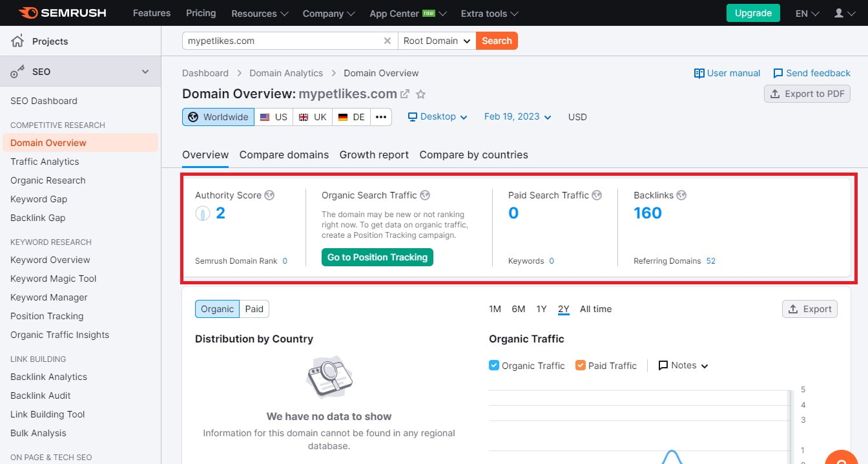Switch to the Paid toggle
This screenshot has width=868, height=464.
point(254,309)
